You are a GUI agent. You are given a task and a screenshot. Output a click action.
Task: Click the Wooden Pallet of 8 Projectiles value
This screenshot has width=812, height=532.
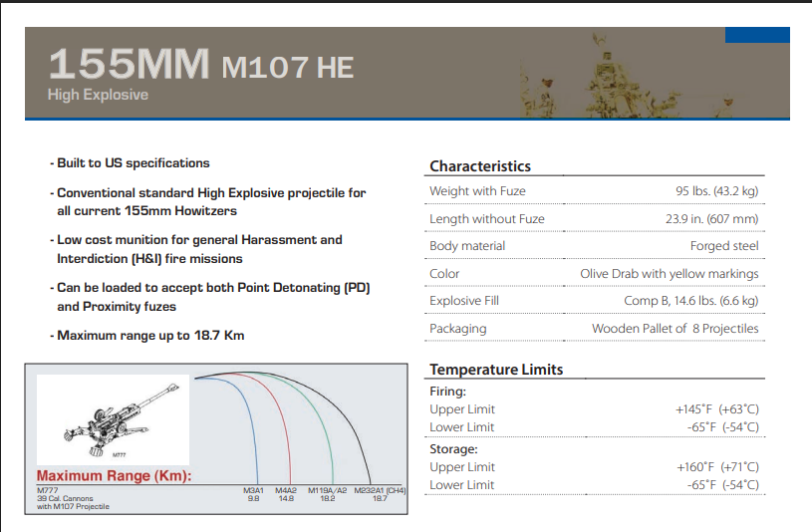pos(675,329)
